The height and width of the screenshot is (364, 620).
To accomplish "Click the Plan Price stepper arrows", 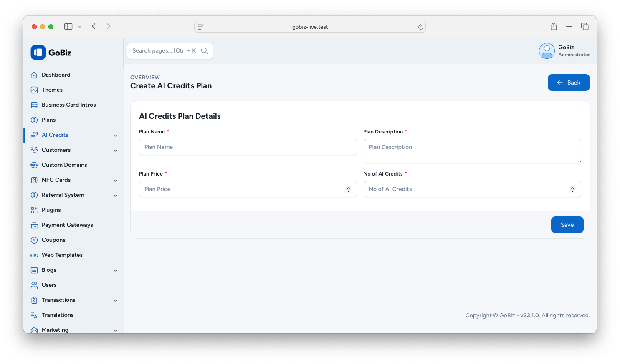I will click(348, 189).
